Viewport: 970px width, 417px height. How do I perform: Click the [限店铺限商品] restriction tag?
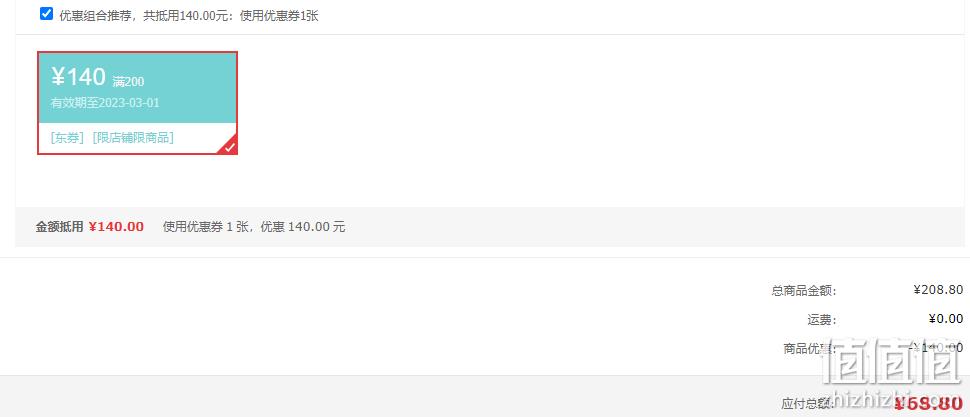click(x=133, y=138)
